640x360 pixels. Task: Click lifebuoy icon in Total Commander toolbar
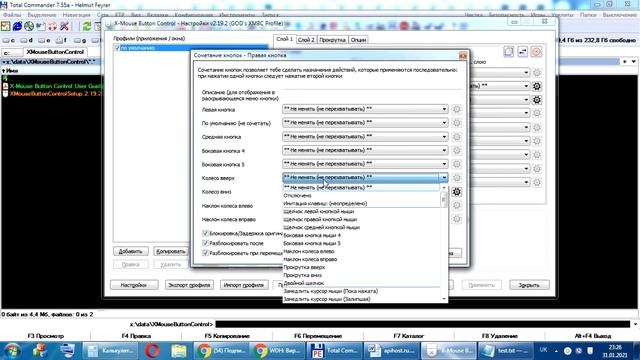point(53,27)
